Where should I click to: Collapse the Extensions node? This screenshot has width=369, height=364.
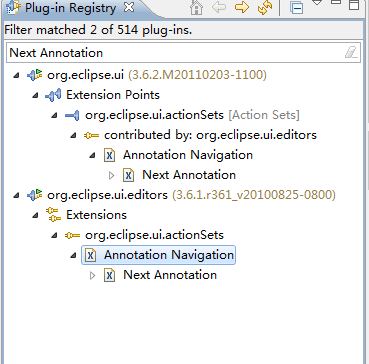(x=35, y=215)
